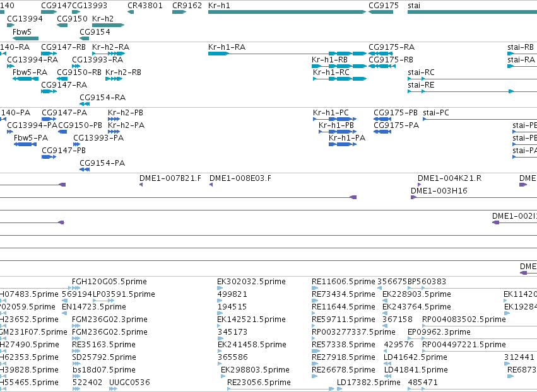This screenshot has height=392, width=537.
Task: Click the CG9175-PA protein label
Action: click(x=396, y=125)
